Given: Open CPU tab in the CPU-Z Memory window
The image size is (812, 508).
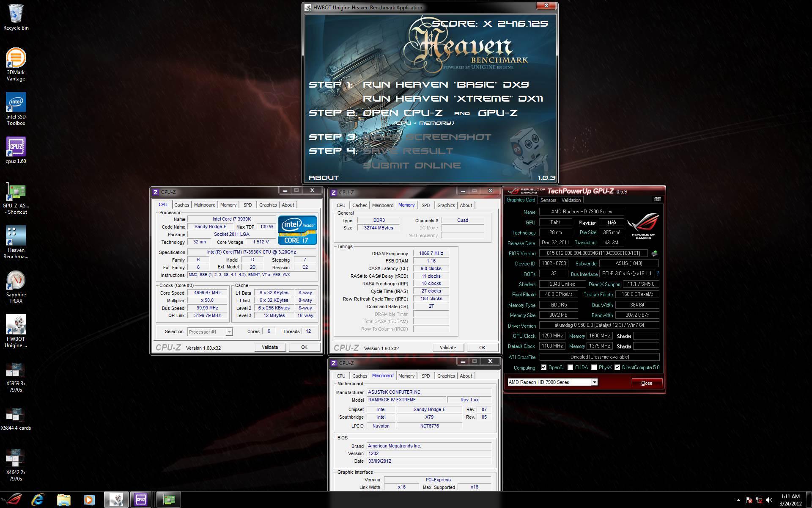Looking at the screenshot, I should 341,205.
